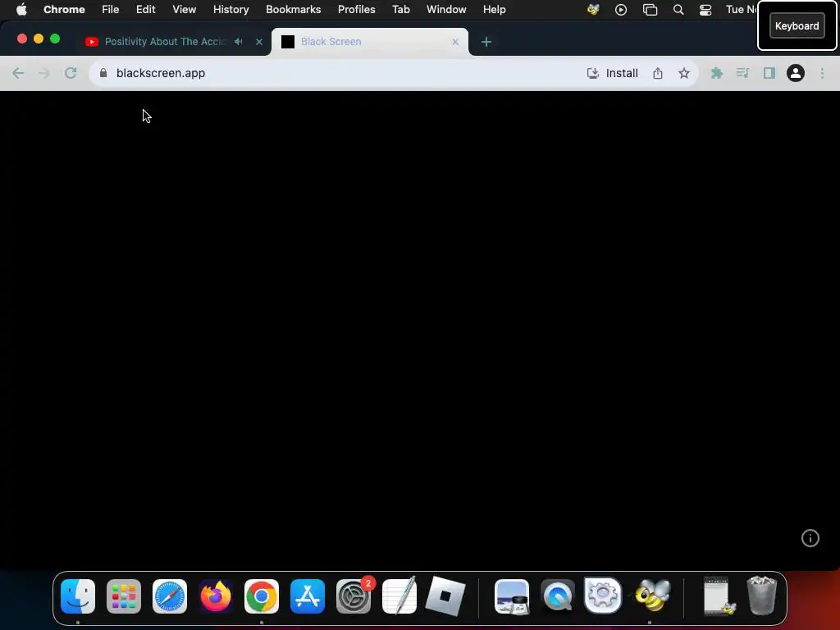The height and width of the screenshot is (630, 840).
Task: Open Spotlight search in the menu bar
Action: [x=678, y=10]
